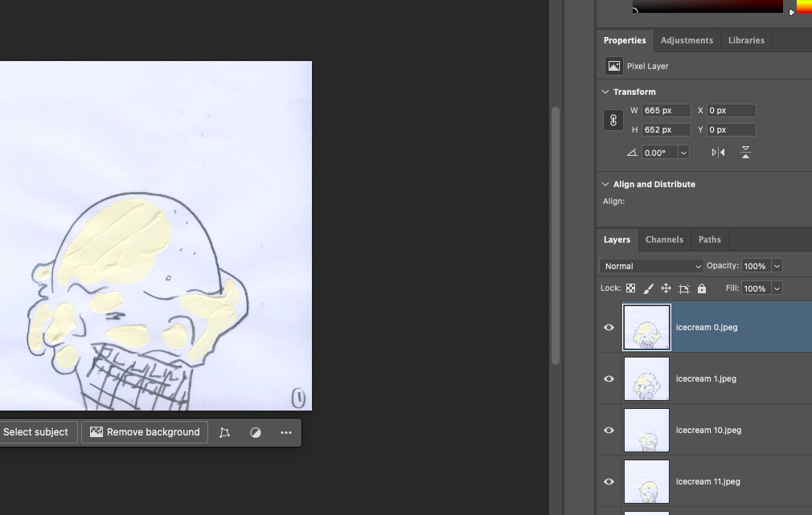Viewport: 812px width, 515px height.
Task: Click the color gradient picker strip
Action: coord(707,6)
